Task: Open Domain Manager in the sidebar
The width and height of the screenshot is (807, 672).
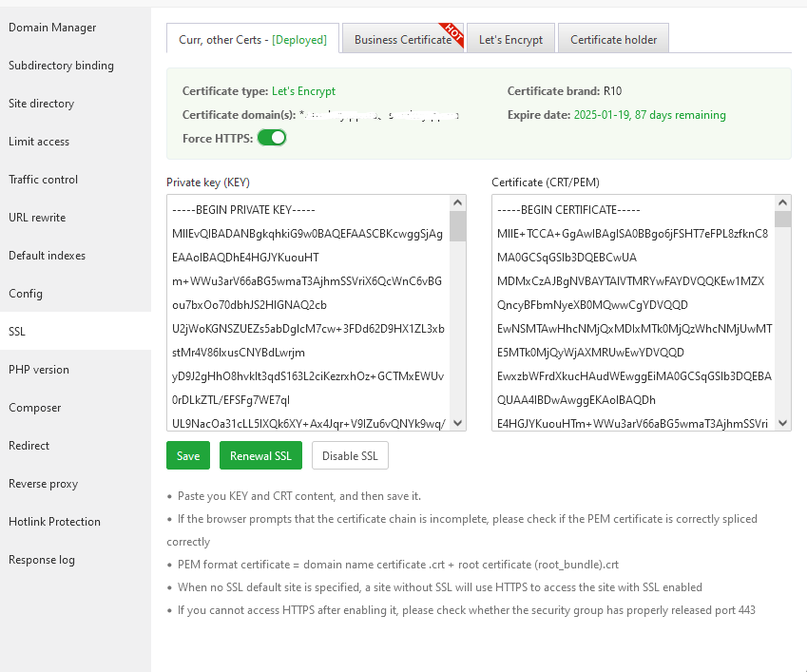Action: (x=52, y=28)
